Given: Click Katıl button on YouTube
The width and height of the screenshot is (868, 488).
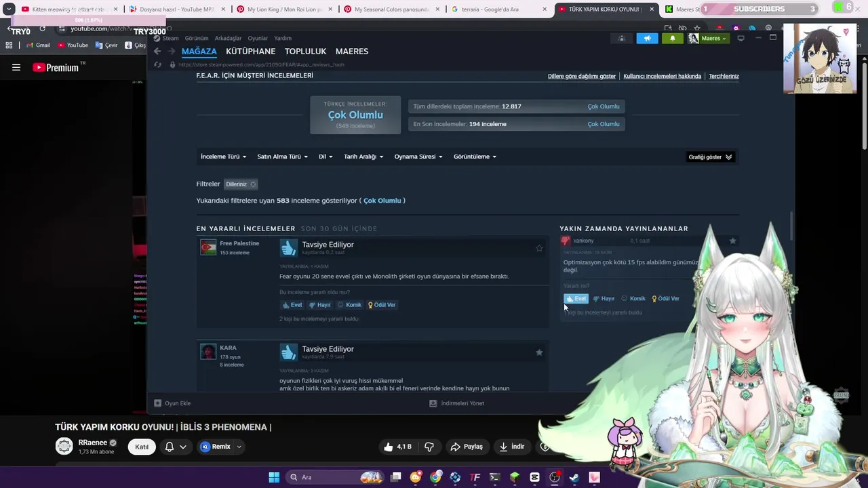Looking at the screenshot, I should click(142, 447).
